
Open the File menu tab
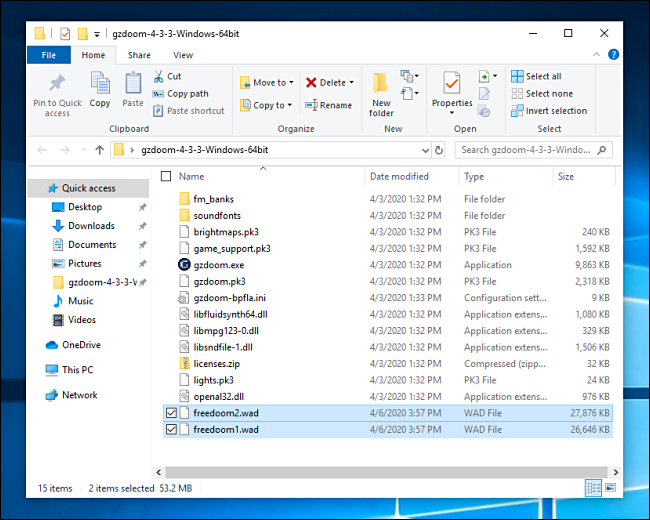tap(48, 55)
